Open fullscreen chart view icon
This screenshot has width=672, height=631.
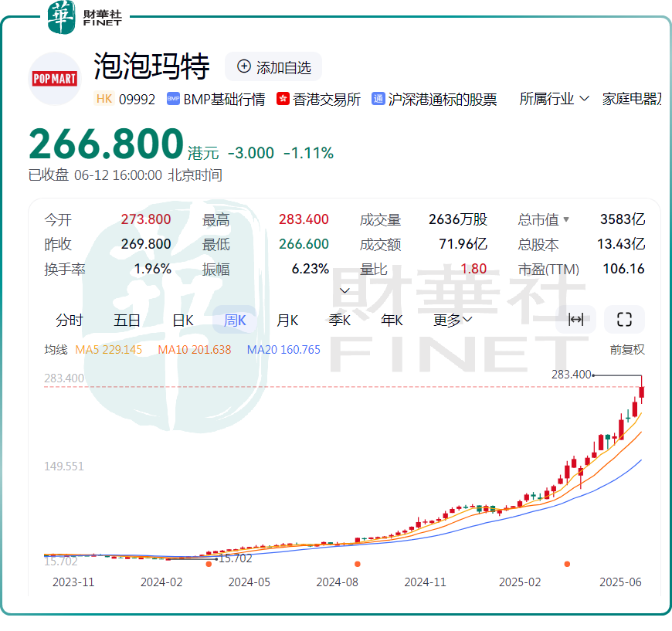point(624,319)
